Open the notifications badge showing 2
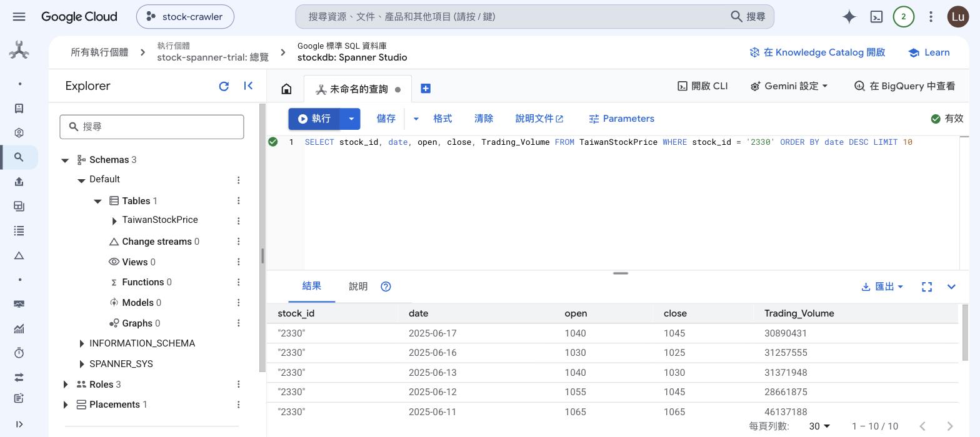Viewport: 980px width, 437px height. 903,17
